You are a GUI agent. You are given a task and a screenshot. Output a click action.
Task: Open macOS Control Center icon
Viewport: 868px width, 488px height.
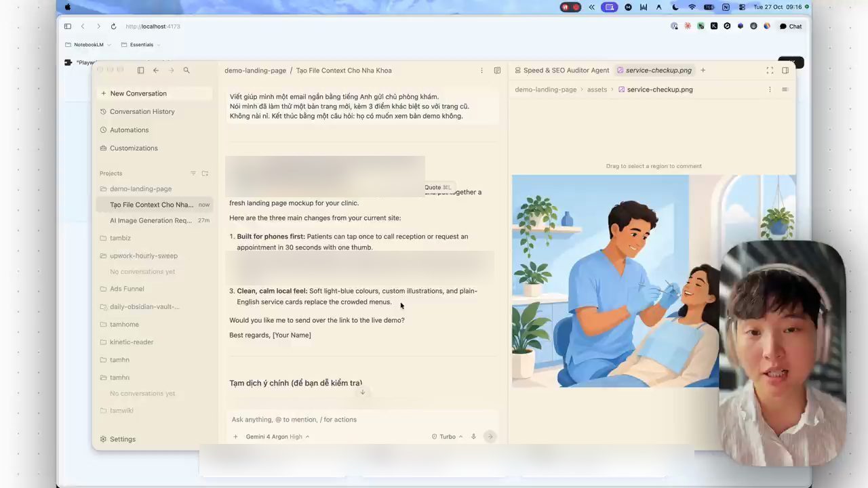[x=742, y=7]
